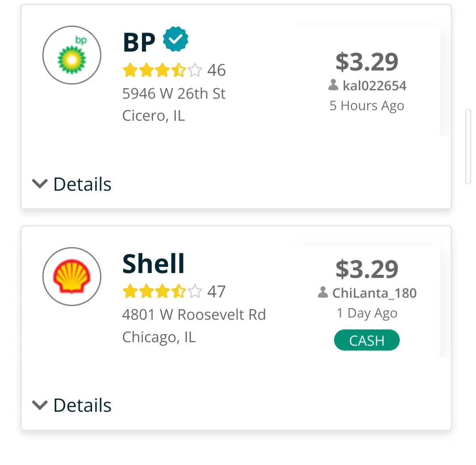476x465 pixels.
Task: Click the BP $3.29 price
Action: coord(367,62)
